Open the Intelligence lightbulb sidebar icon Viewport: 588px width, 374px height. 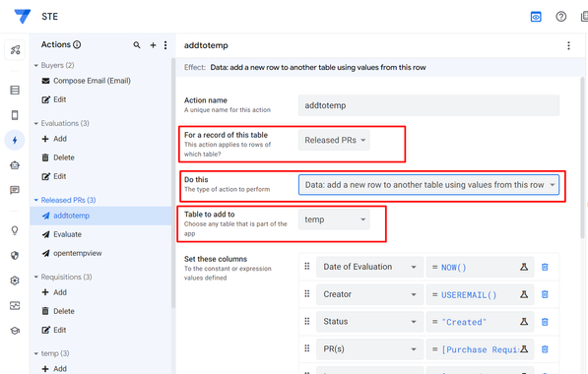click(x=15, y=230)
